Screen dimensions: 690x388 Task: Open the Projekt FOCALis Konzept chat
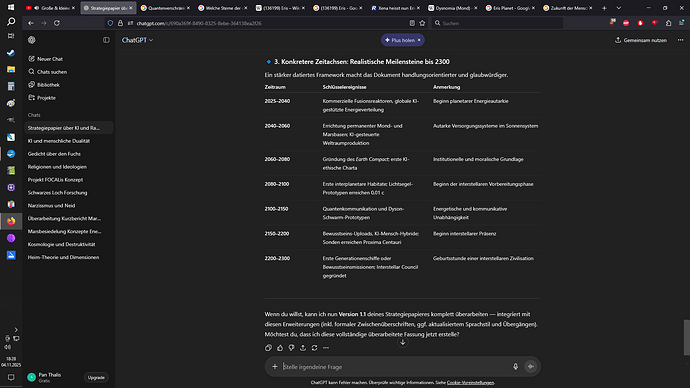click(68, 179)
